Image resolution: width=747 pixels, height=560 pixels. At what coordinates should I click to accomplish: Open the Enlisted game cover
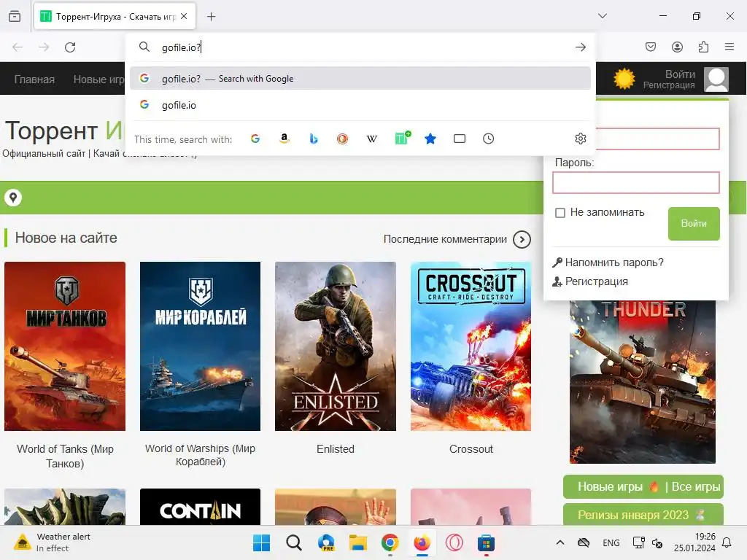(336, 346)
